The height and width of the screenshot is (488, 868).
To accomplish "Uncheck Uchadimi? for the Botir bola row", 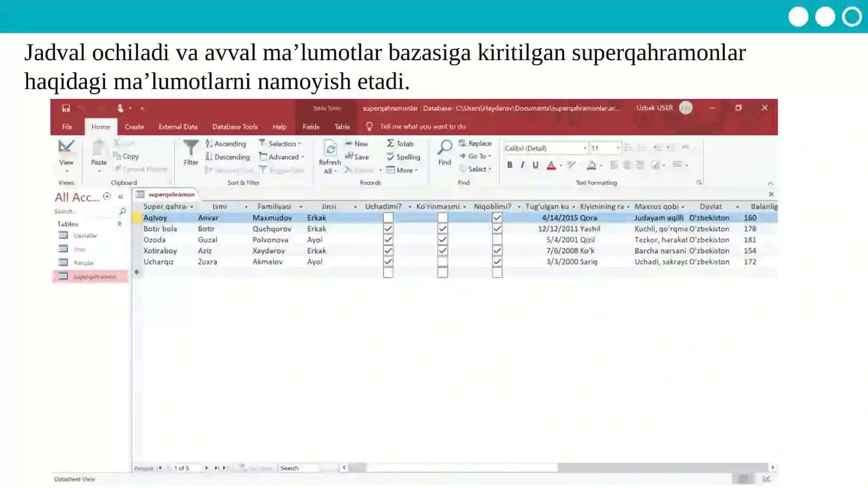I will click(388, 229).
